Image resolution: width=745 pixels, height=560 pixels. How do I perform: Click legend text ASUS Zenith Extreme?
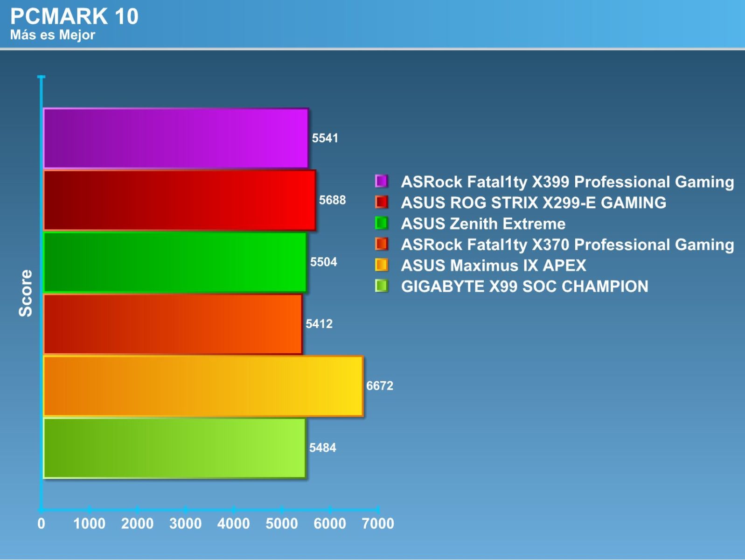coord(483,224)
